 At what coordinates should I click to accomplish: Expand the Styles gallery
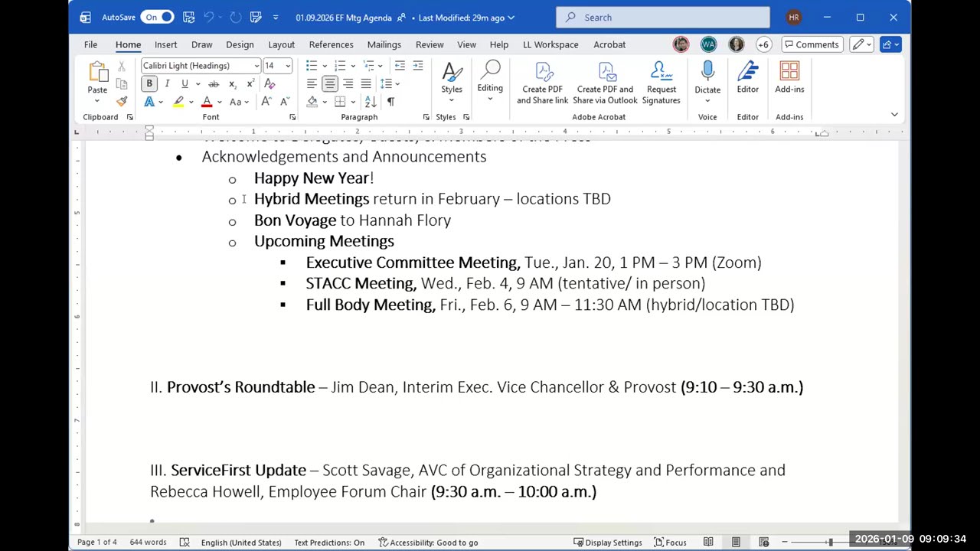point(452,82)
